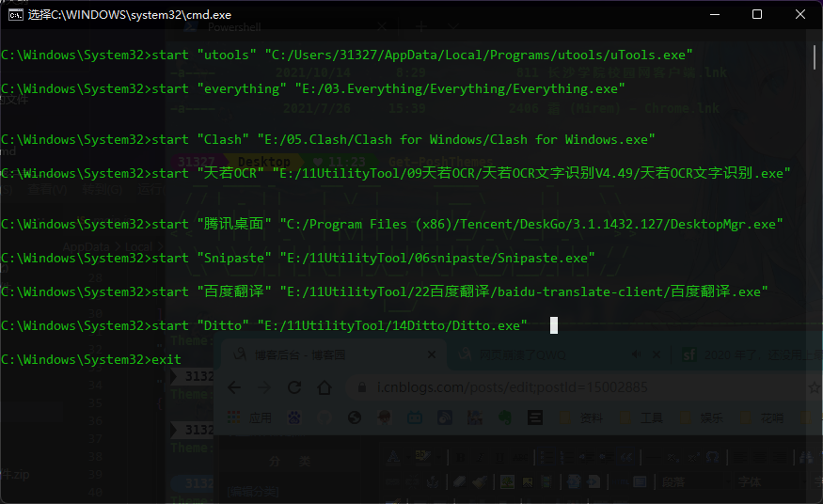Click the "utools" title argument

(227, 55)
